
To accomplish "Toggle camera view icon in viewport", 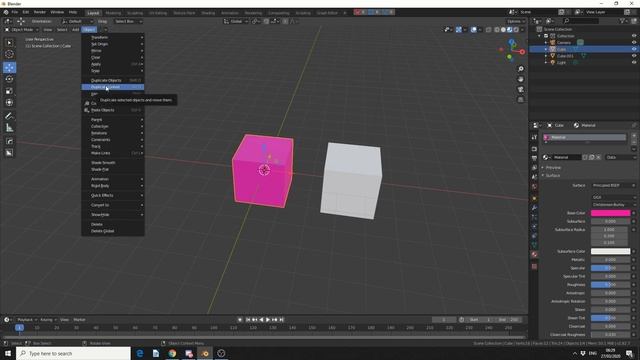I will coord(520,89).
